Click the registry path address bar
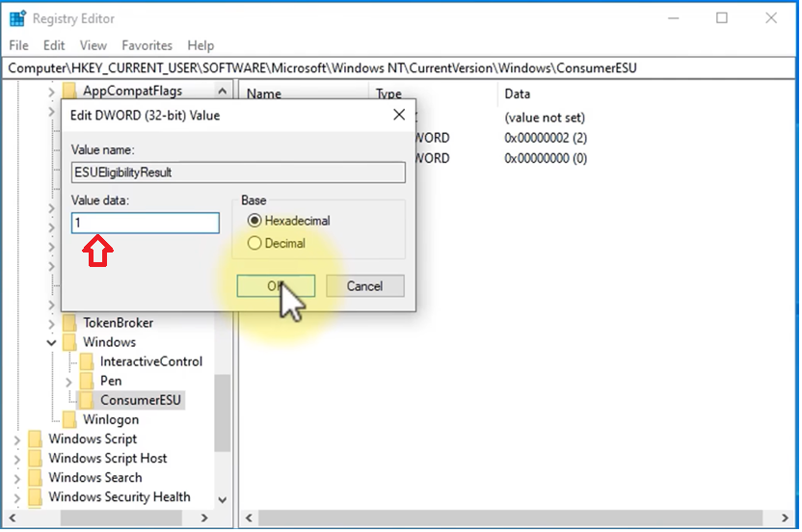 coord(398,68)
